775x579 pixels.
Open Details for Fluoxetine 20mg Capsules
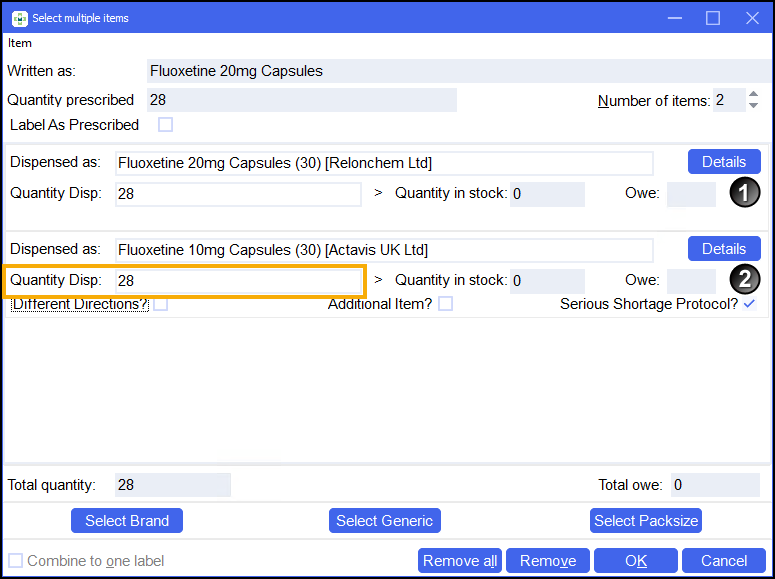[x=723, y=162]
